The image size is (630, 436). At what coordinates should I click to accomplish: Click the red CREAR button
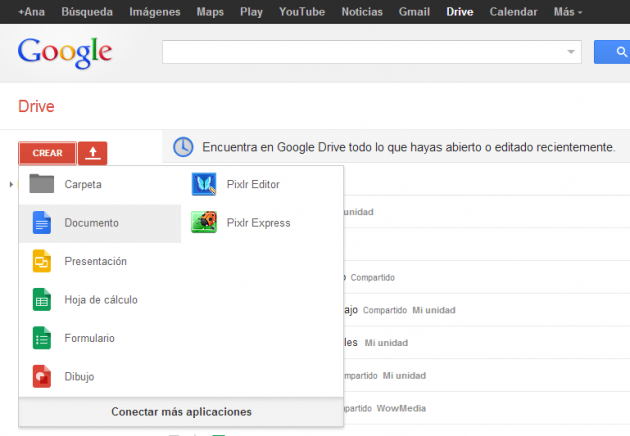pyautogui.click(x=47, y=153)
